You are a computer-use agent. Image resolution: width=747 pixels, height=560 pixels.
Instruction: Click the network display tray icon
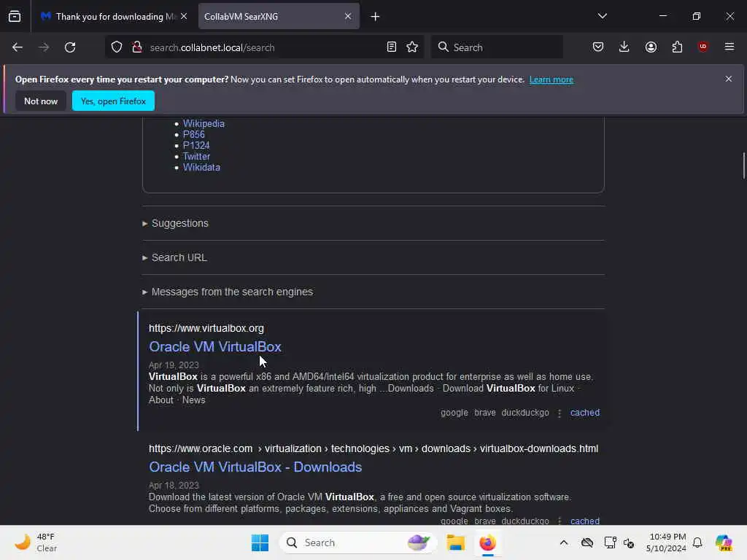click(x=610, y=542)
